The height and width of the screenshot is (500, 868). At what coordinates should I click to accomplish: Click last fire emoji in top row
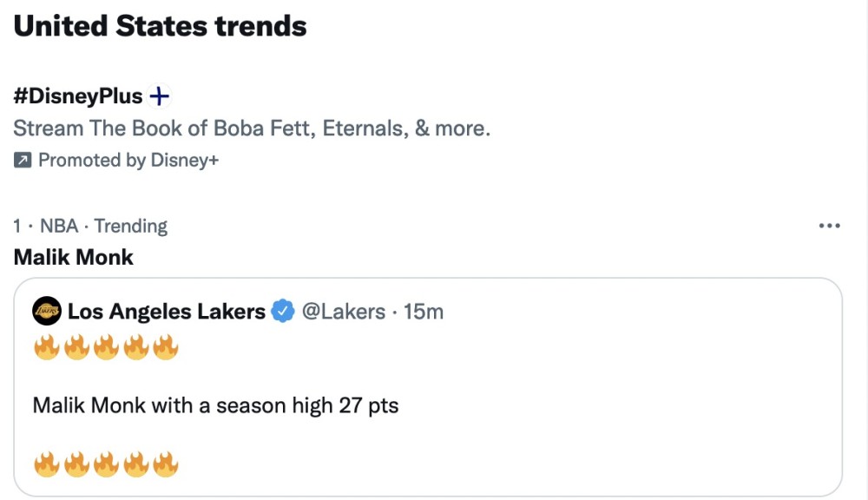tap(165, 349)
